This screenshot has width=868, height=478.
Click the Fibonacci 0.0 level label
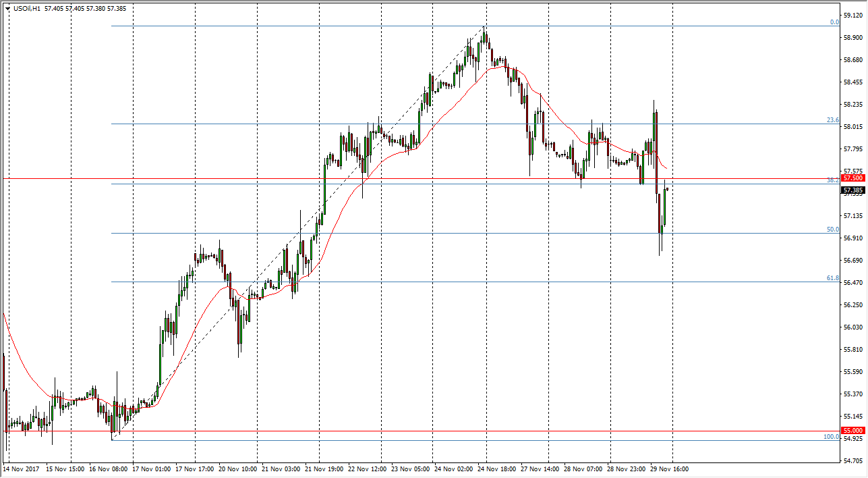(x=834, y=22)
